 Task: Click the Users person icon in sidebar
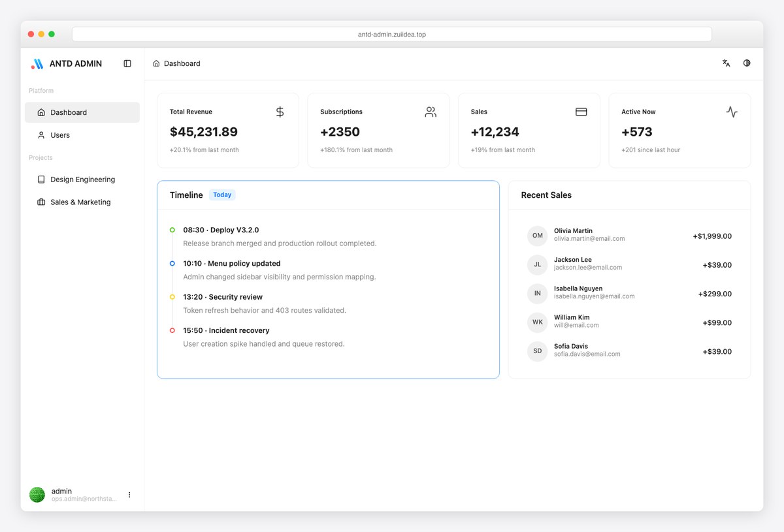[41, 135]
